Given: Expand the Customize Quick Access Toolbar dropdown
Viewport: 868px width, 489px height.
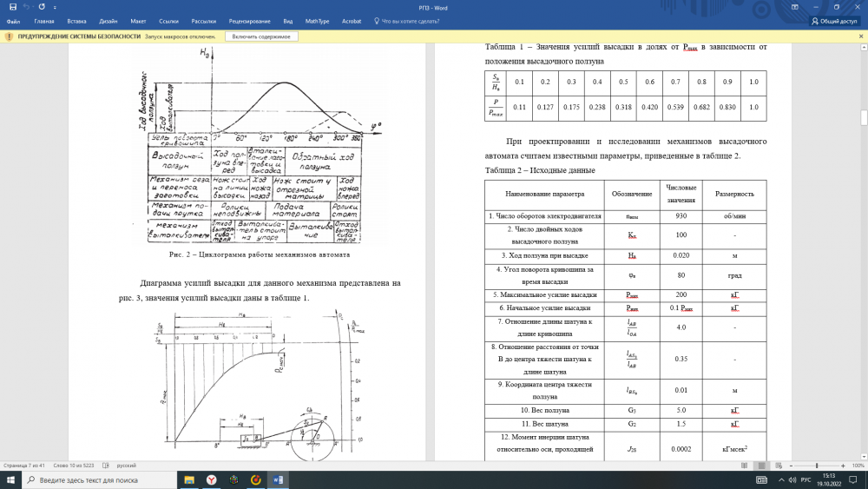Looking at the screenshot, I should click(x=54, y=6).
